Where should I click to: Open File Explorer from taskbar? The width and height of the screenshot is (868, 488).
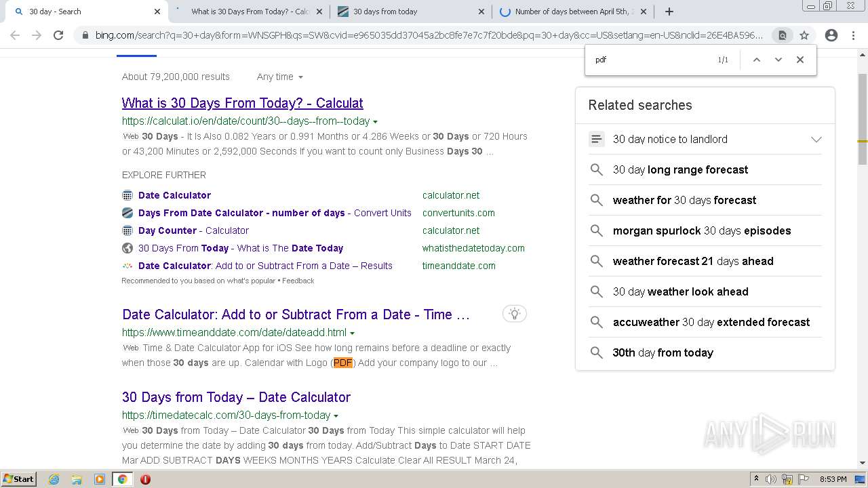(77, 479)
